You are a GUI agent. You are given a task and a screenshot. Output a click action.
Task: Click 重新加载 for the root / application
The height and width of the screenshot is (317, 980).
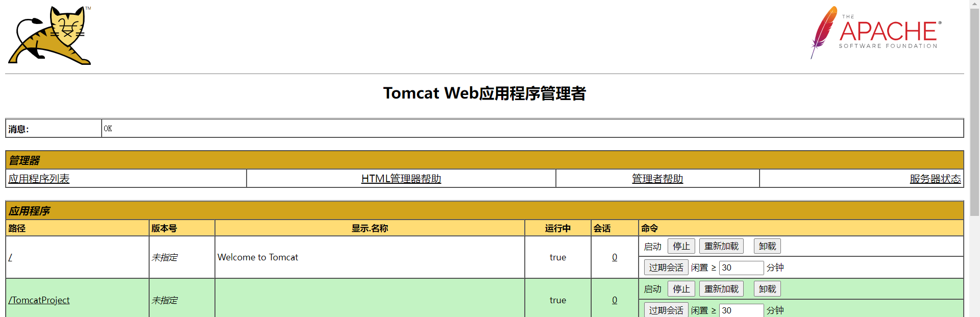point(721,246)
